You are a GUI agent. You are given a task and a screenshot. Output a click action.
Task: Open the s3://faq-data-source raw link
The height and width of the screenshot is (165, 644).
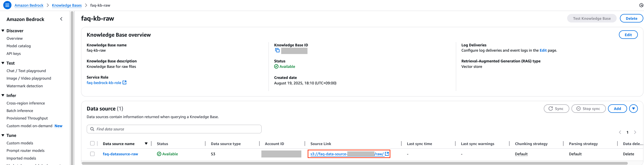pos(347,154)
